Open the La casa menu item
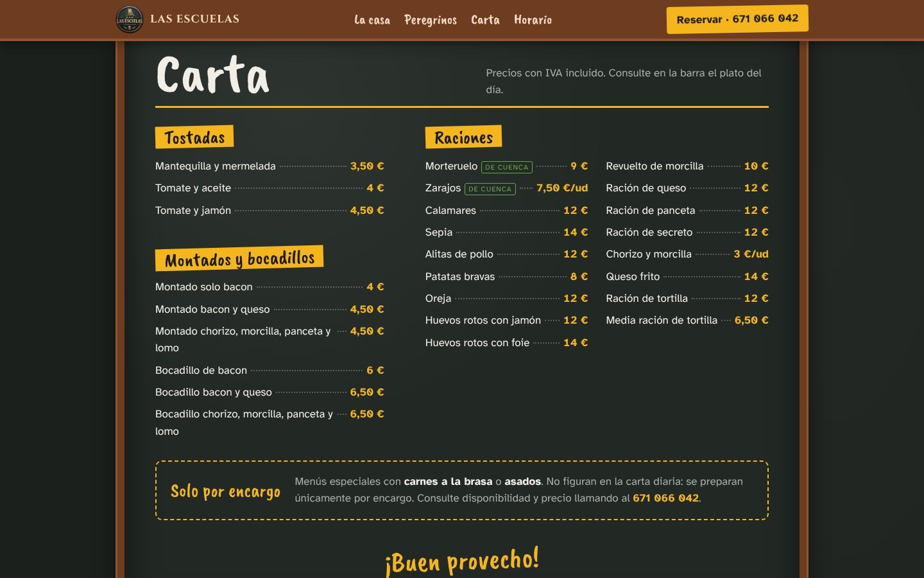 (372, 20)
